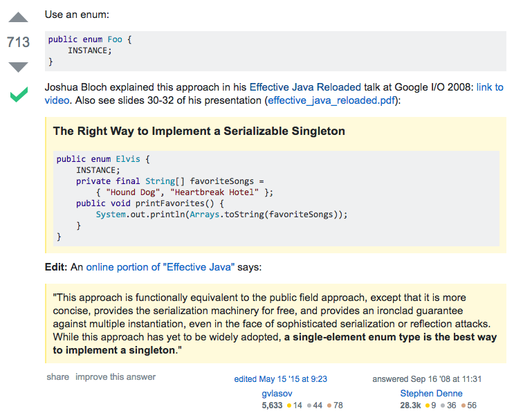Open gvlasov's user profile
The height and width of the screenshot is (420, 514).
270,393
